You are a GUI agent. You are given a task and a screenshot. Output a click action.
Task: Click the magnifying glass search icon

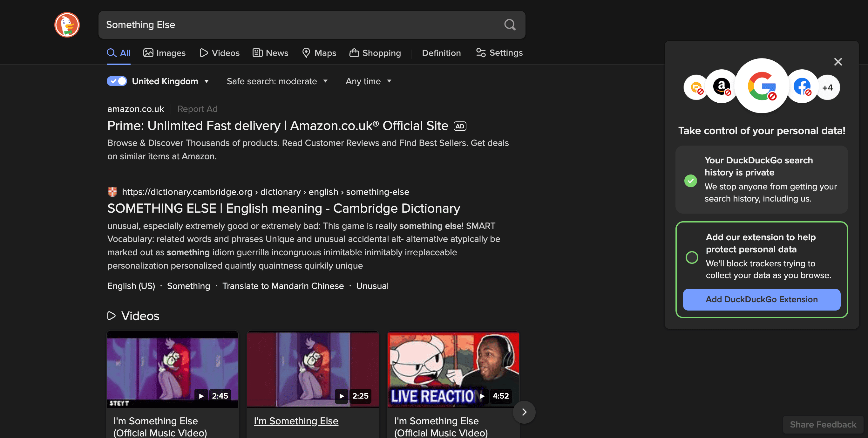point(510,24)
